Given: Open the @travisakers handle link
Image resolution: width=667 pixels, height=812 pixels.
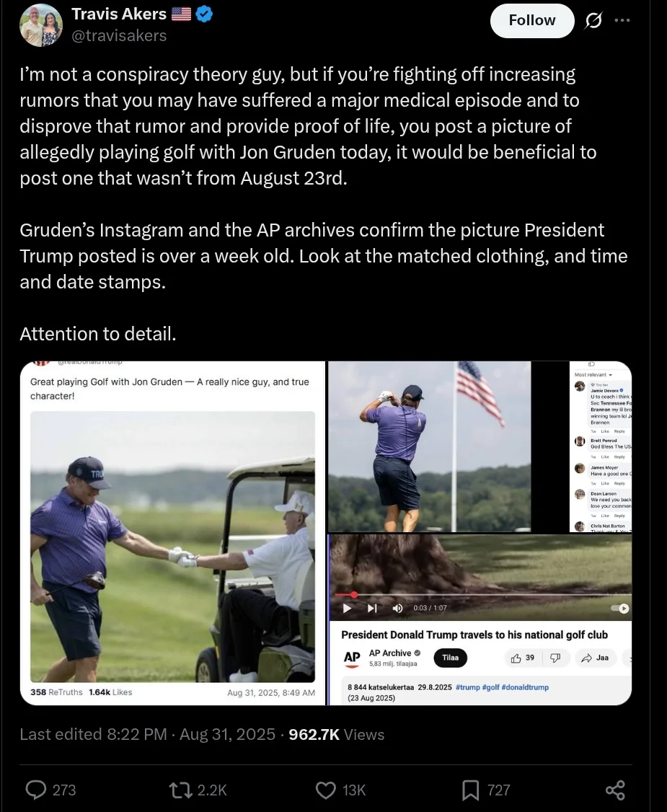Looking at the screenshot, I should 119,35.
